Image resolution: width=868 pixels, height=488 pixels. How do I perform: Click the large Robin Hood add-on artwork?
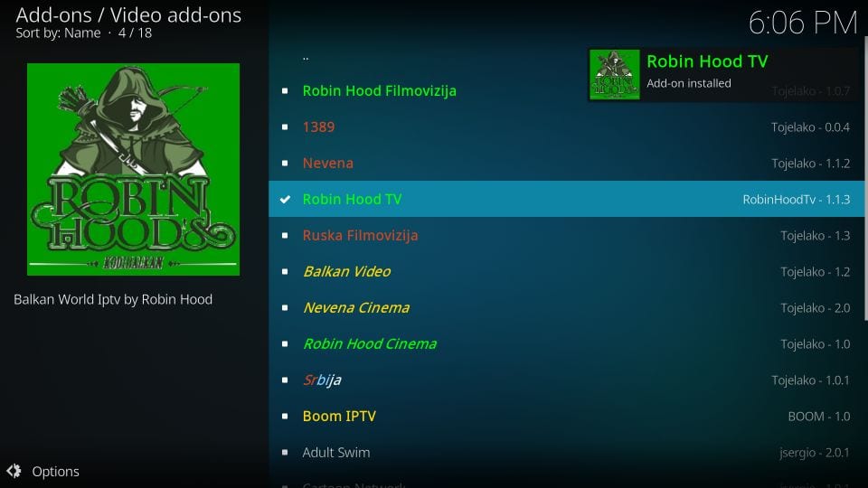point(134,169)
